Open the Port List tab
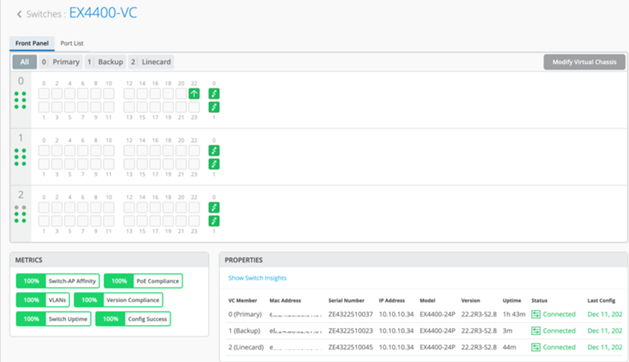Viewport: 629px width, 362px height. (x=72, y=43)
